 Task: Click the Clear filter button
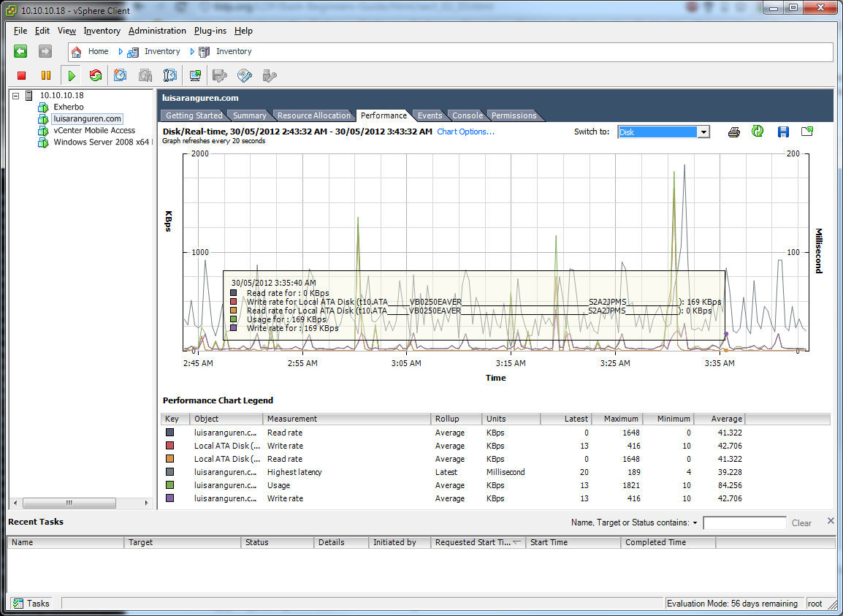801,523
